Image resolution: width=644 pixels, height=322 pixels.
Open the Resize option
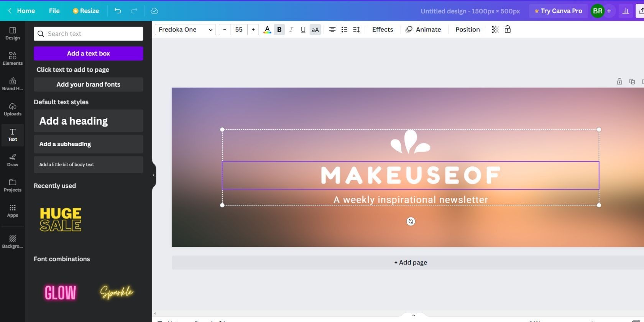coord(86,11)
